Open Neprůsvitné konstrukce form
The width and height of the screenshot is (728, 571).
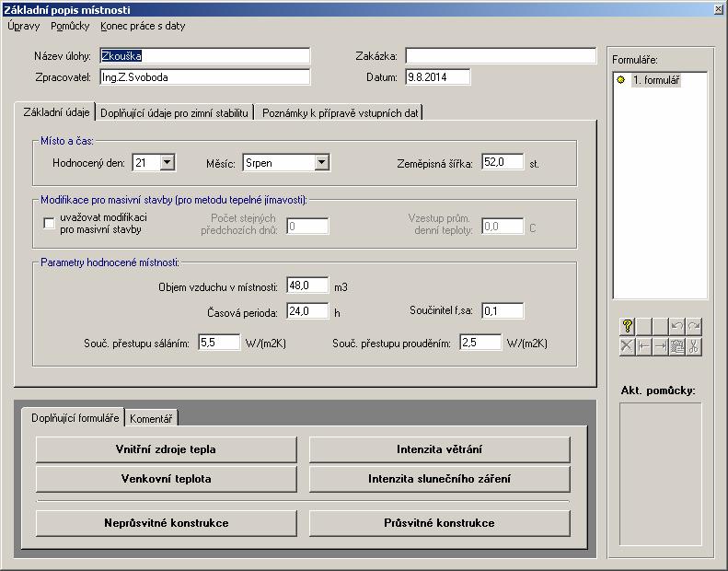(x=166, y=523)
